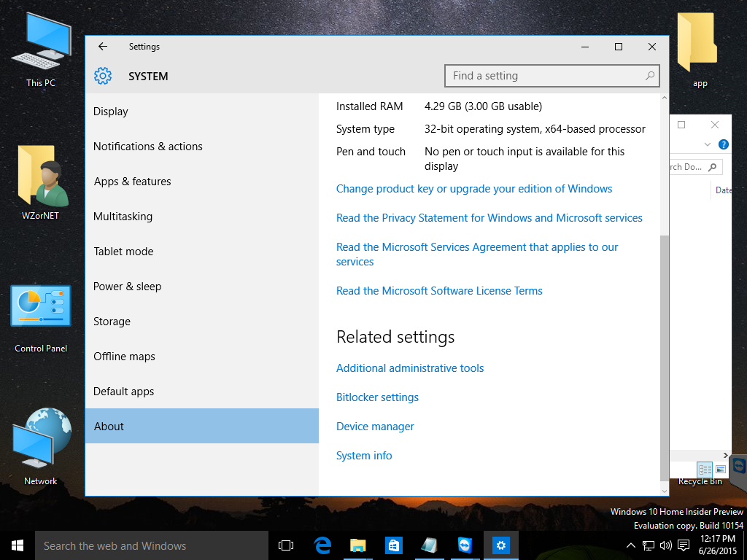
Task: Click the Find a setting search field
Action: point(551,76)
